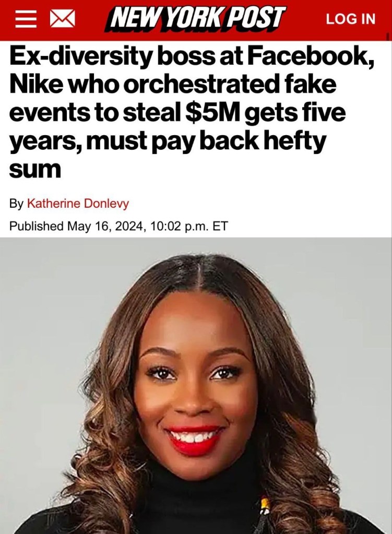Click the "By" byline label
Screen dimensions: 392x534
tap(16, 204)
